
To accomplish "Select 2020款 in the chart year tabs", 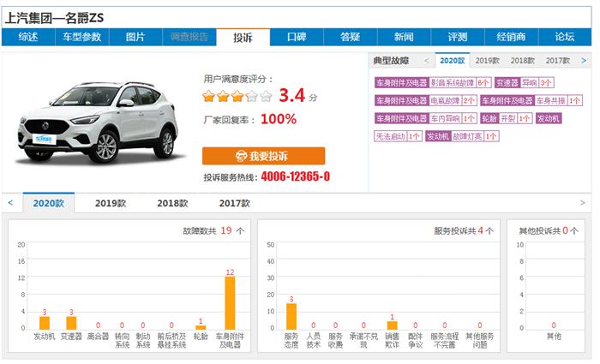I will (x=49, y=203).
